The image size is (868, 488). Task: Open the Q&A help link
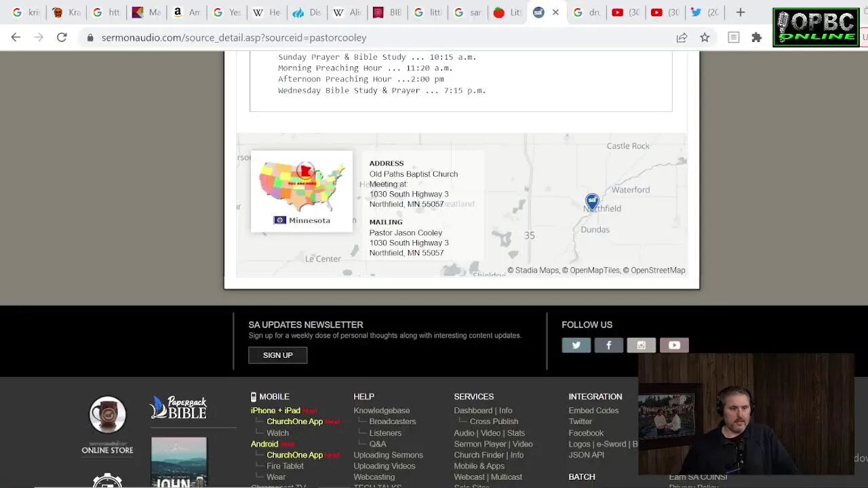378,444
